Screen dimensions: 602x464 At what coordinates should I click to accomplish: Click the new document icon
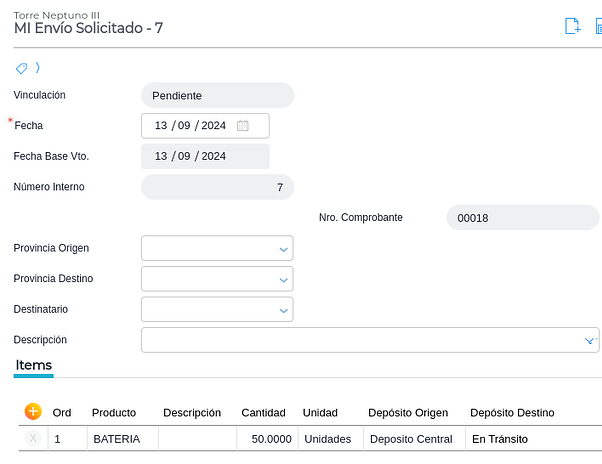pos(572,27)
